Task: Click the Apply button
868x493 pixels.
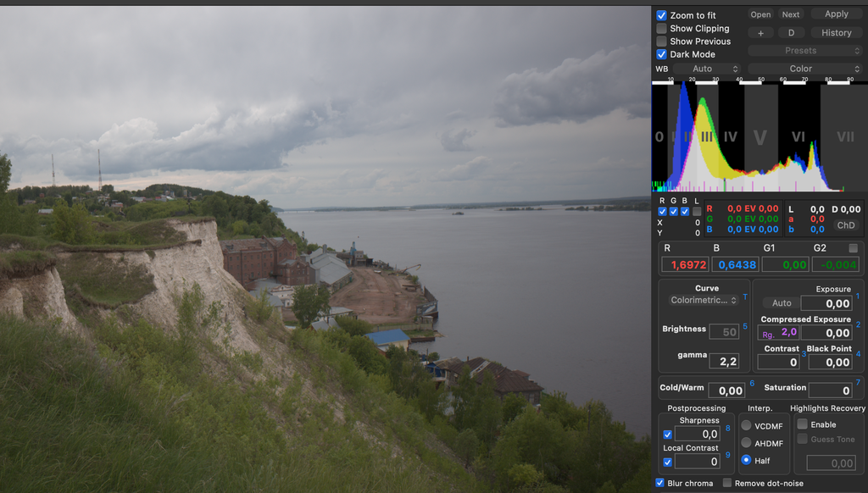Action: coord(836,14)
